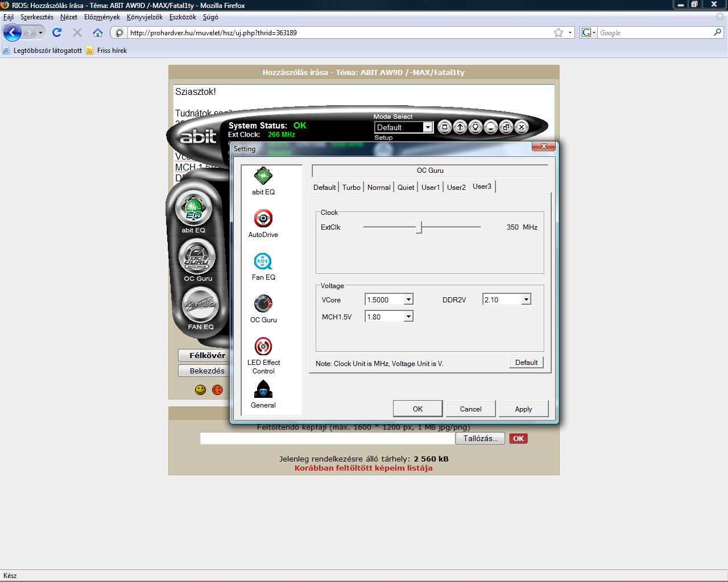Open back/forward history dropdown arrow
The height and width of the screenshot is (582, 728).
40,32
